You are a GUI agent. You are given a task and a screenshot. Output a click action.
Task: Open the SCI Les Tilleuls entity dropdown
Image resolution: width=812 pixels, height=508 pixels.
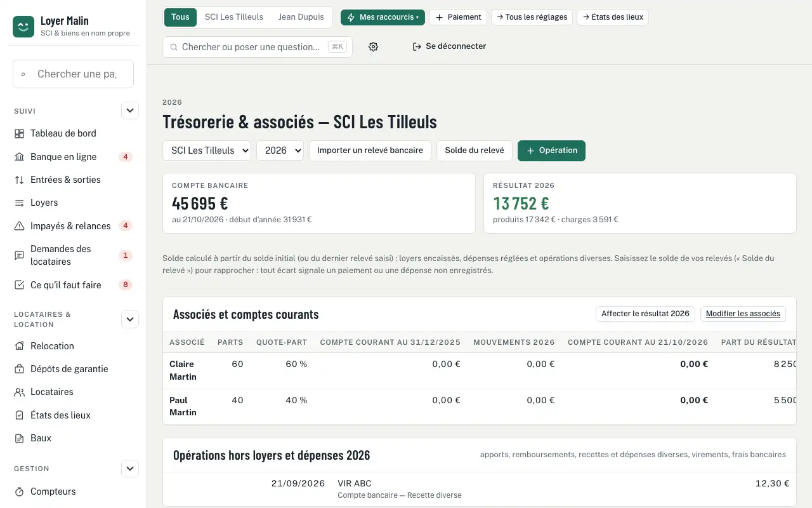click(x=207, y=150)
